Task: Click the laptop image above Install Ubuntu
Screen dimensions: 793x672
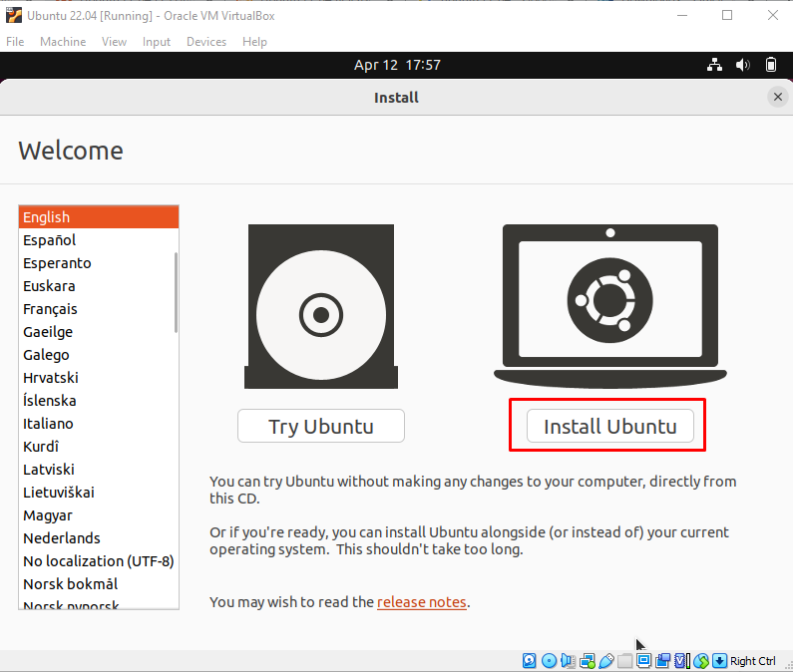Action: click(609, 306)
